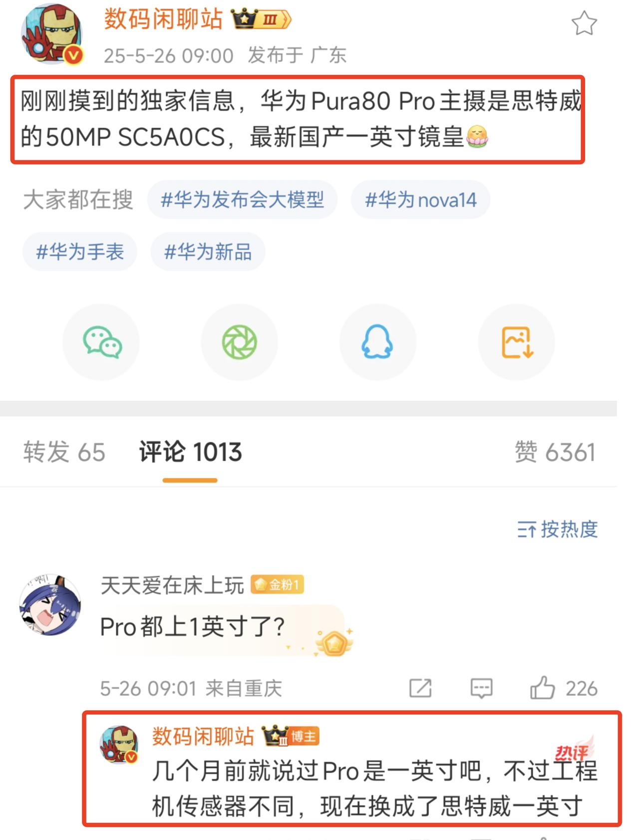
Task: Share post to WeChat
Action: (x=101, y=342)
